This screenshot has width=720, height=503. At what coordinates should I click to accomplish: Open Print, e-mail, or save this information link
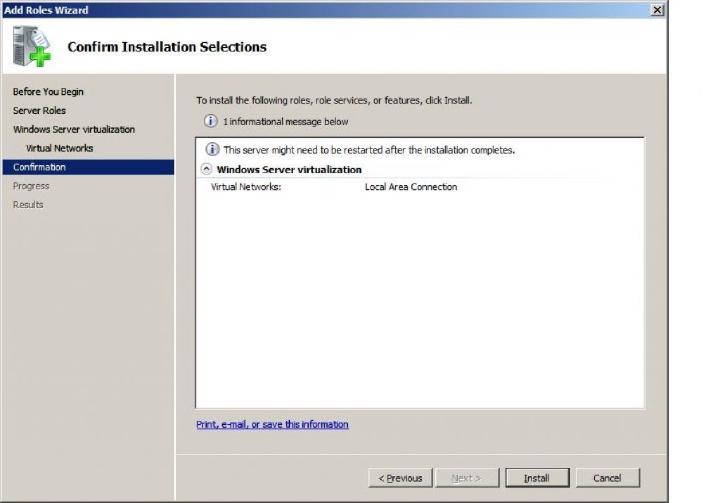tap(272, 424)
